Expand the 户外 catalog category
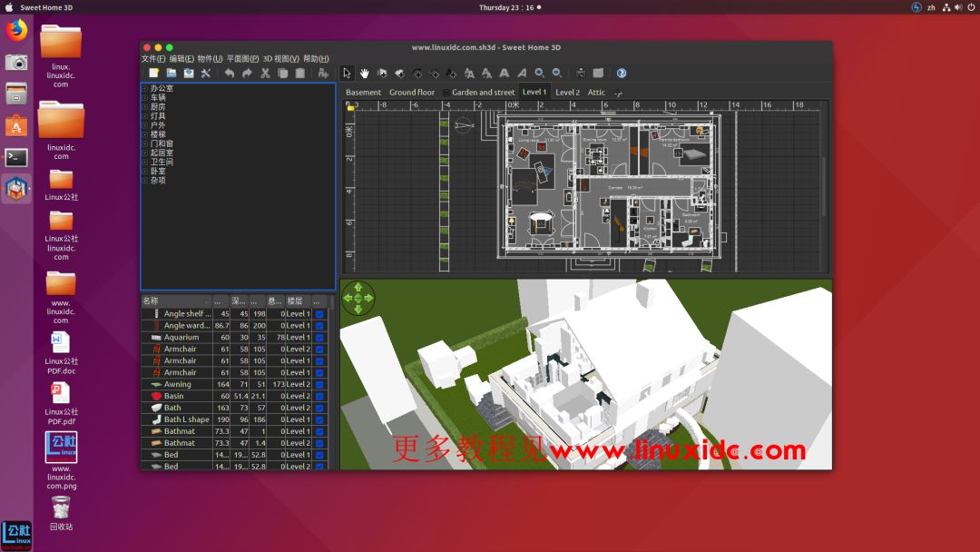The height and width of the screenshot is (552, 980). 145,125
